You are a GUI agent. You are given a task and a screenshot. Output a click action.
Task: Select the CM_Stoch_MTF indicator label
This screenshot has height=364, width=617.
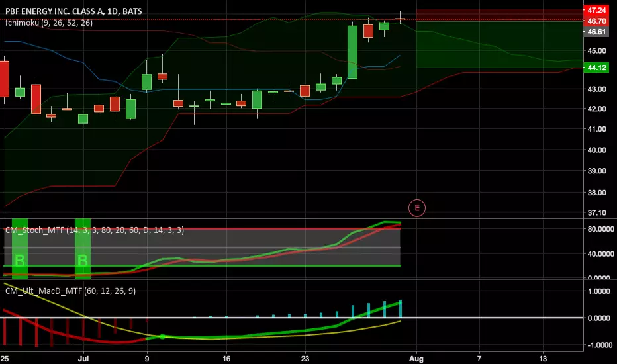pos(95,230)
